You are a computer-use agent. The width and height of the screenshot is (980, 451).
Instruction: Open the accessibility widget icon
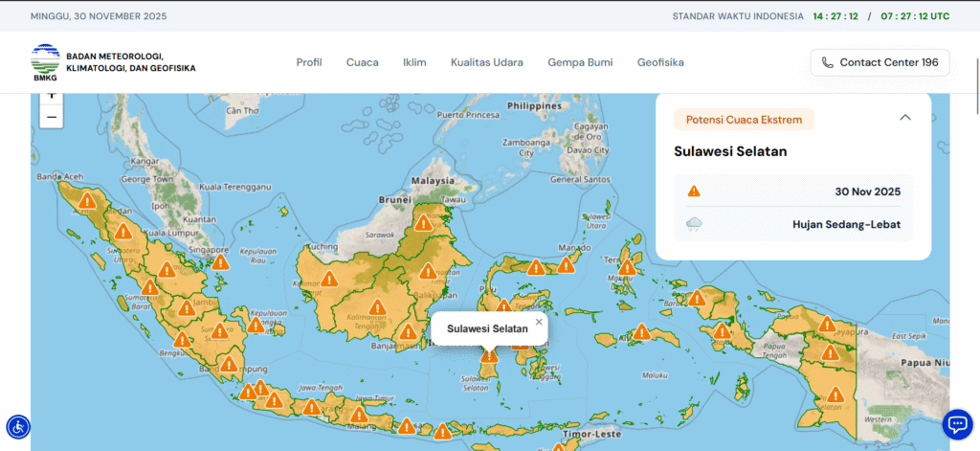point(18,426)
